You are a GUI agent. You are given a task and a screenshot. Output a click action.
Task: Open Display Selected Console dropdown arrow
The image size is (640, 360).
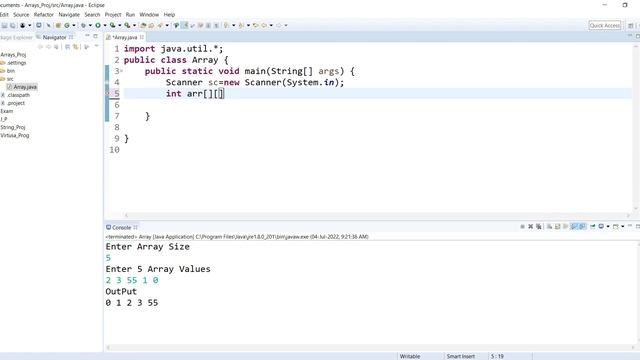click(x=608, y=227)
